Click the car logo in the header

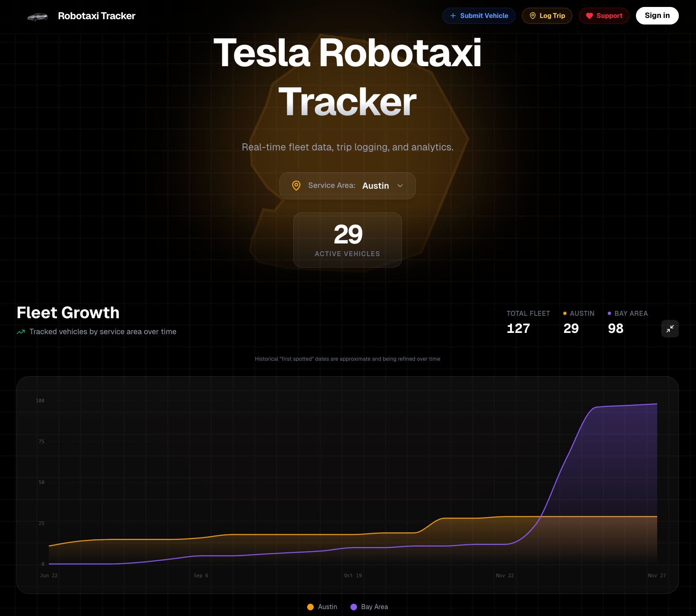click(38, 17)
